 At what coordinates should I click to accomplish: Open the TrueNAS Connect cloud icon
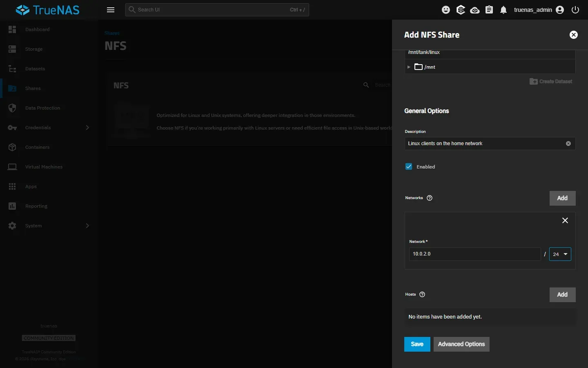tap(475, 10)
